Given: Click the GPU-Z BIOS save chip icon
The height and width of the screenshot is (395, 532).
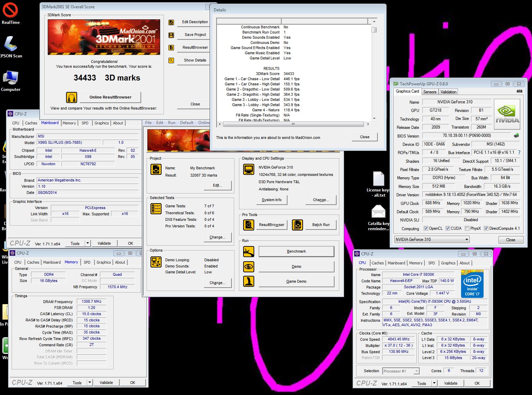Looking at the screenshot, I should [x=516, y=135].
